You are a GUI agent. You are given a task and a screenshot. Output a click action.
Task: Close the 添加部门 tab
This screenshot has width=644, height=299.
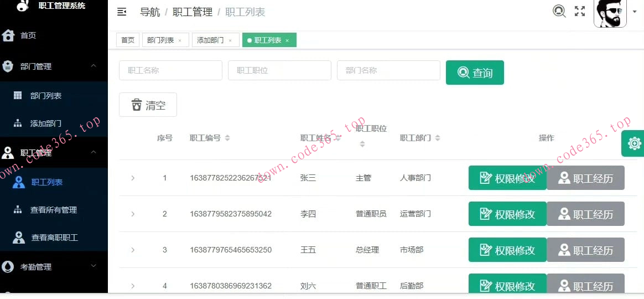230,40
